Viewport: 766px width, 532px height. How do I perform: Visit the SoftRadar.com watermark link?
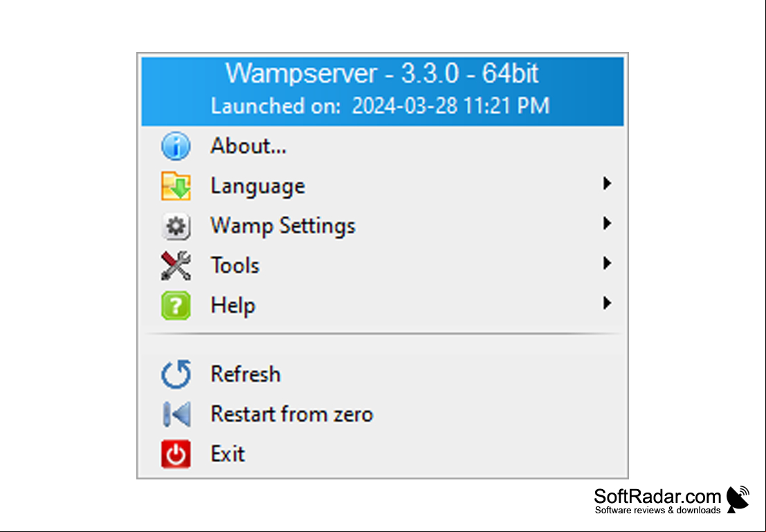(671, 500)
